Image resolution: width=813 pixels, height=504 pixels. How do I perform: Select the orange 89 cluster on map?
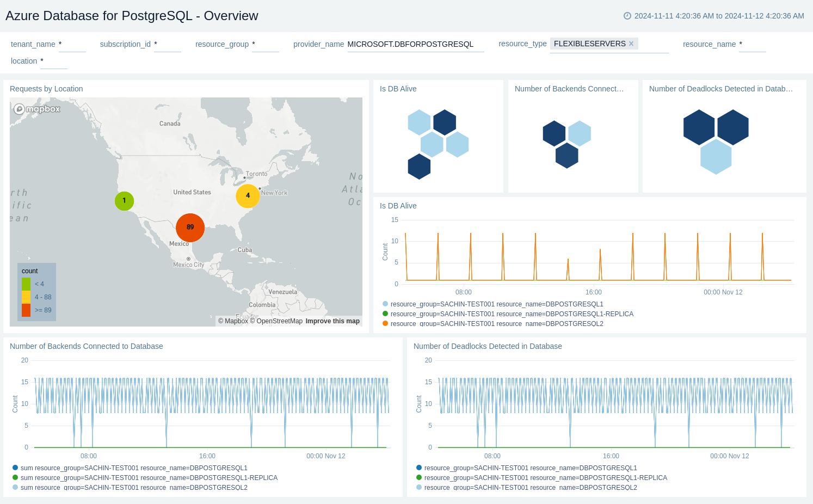tap(190, 228)
